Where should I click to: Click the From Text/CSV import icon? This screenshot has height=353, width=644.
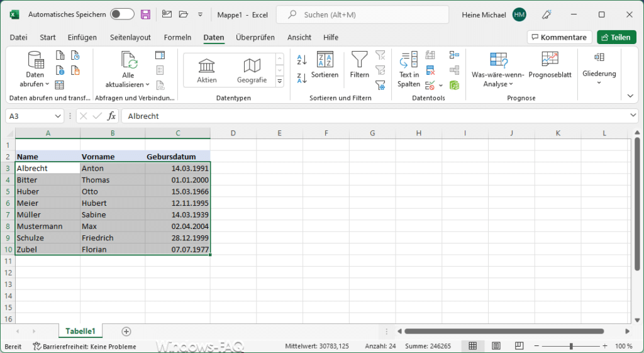click(60, 55)
